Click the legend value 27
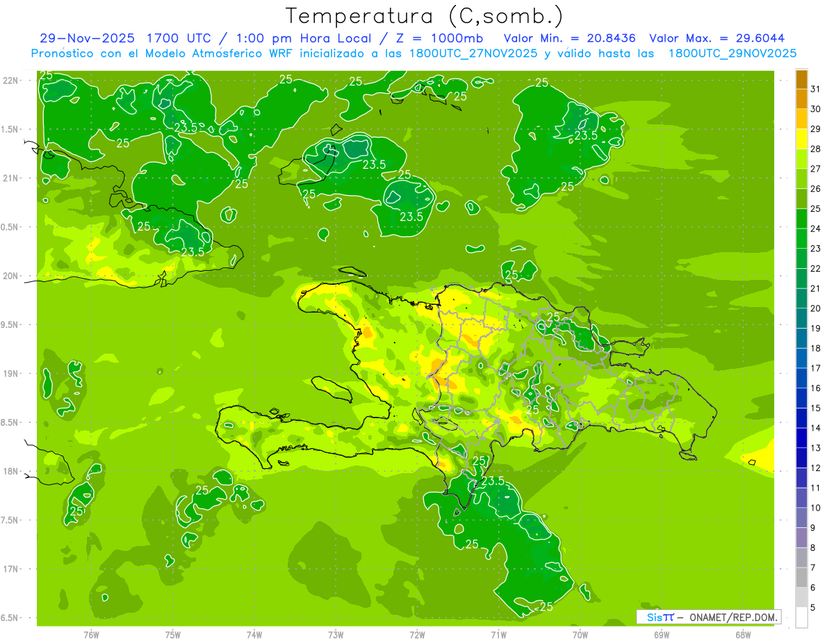834x644 pixels. (x=816, y=169)
